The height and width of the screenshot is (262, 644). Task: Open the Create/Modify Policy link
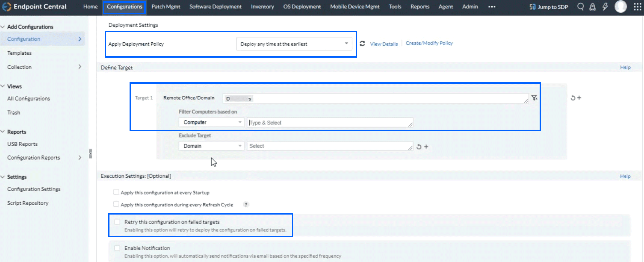coord(429,43)
